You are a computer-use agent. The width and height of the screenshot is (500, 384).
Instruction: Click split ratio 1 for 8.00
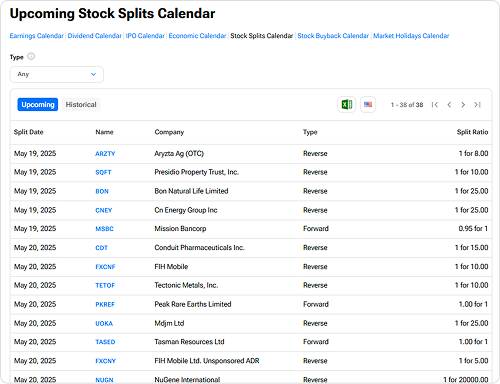473,154
